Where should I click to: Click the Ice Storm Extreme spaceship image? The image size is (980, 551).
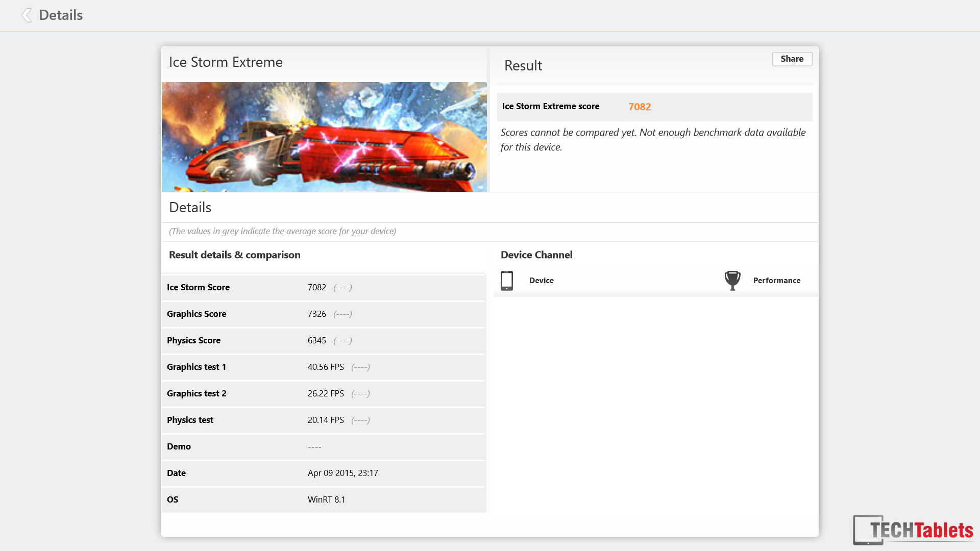[324, 137]
